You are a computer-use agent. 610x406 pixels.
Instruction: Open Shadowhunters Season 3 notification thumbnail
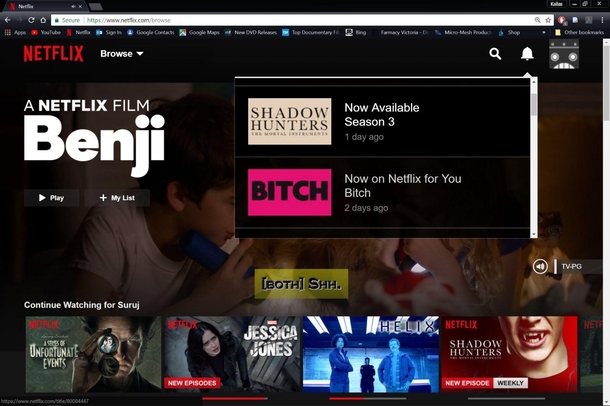(289, 121)
